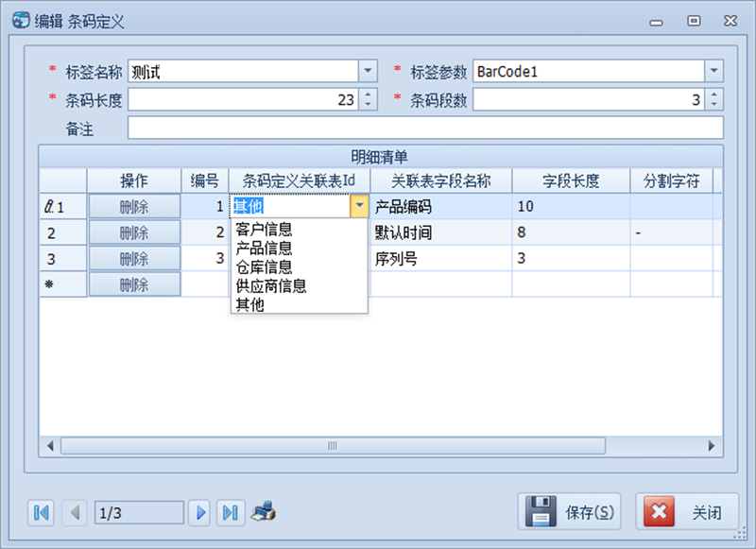756x549 pixels.
Task: Delete row 3 with 删除 button
Action: click(x=134, y=259)
